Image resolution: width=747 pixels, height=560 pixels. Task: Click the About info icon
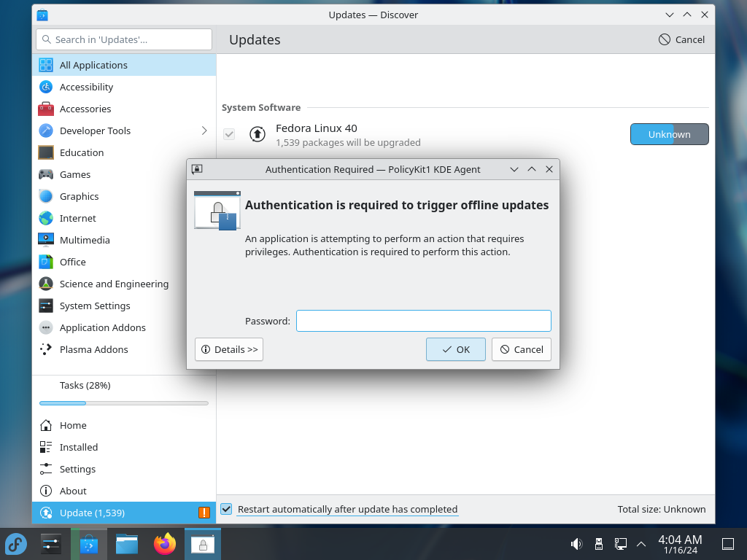46,491
